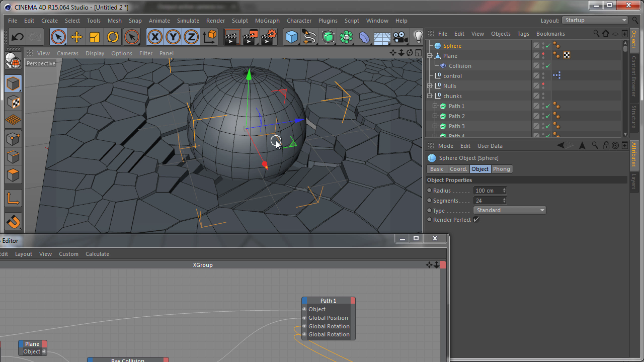The height and width of the screenshot is (362, 644).
Task: Open the Layout dropdown showing Startup
Action: coord(595,21)
